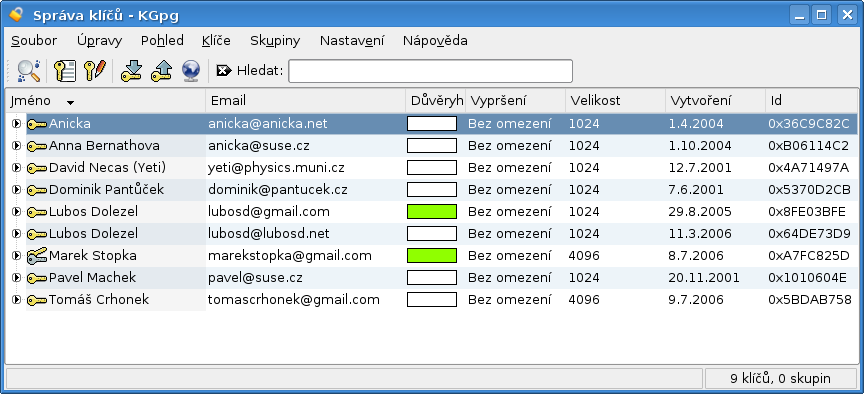Open the Pohled menu
This screenshot has height=394, width=864.
pyautogui.click(x=162, y=41)
